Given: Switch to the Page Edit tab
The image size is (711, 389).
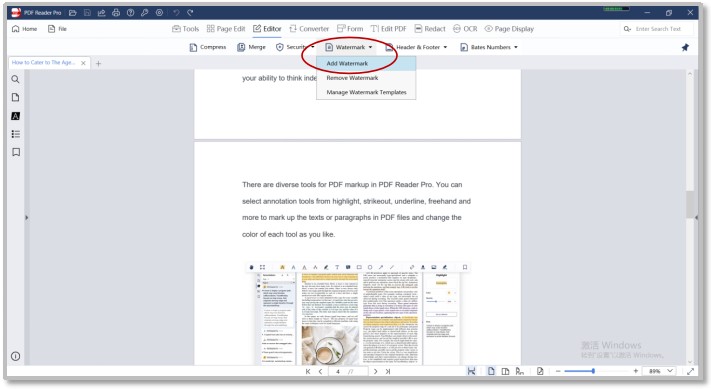Looking at the screenshot, I should 226,29.
